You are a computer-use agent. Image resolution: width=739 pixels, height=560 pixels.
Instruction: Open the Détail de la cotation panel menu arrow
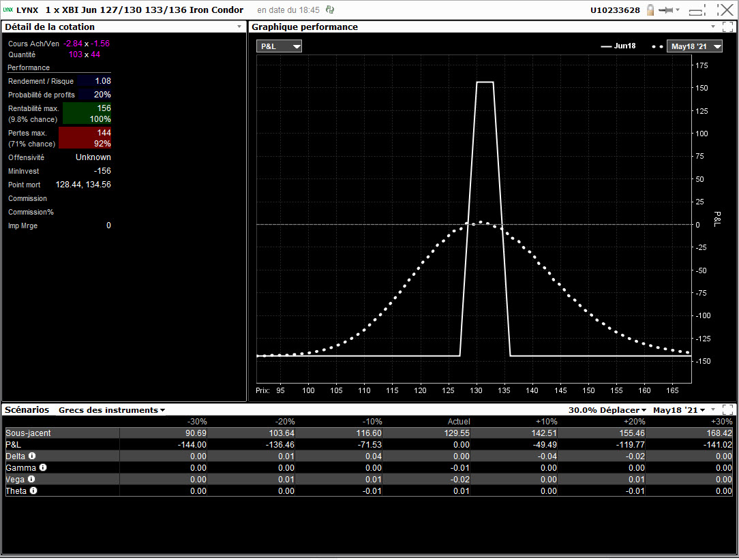tap(239, 27)
